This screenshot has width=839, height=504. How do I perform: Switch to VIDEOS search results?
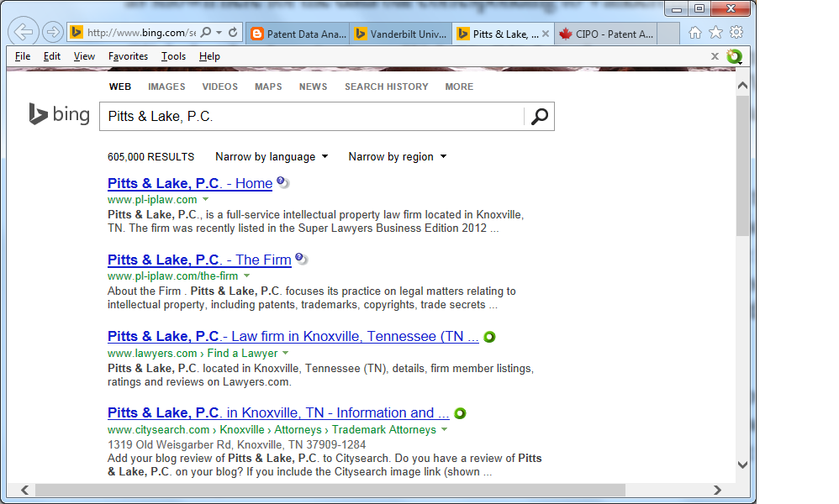220,87
